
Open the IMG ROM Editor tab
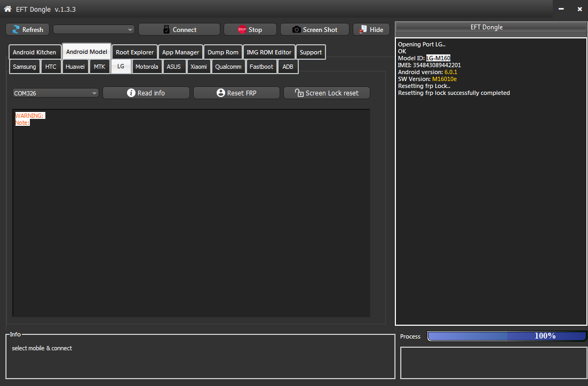coord(269,52)
